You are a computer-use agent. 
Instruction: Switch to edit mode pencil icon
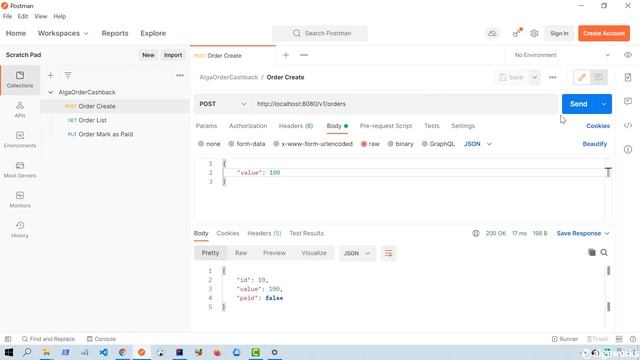582,77
